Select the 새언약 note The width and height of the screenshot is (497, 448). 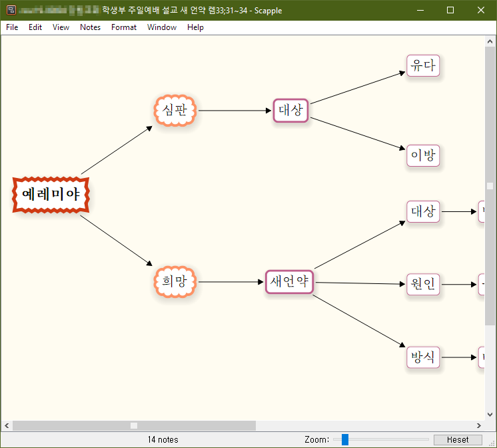289,282
